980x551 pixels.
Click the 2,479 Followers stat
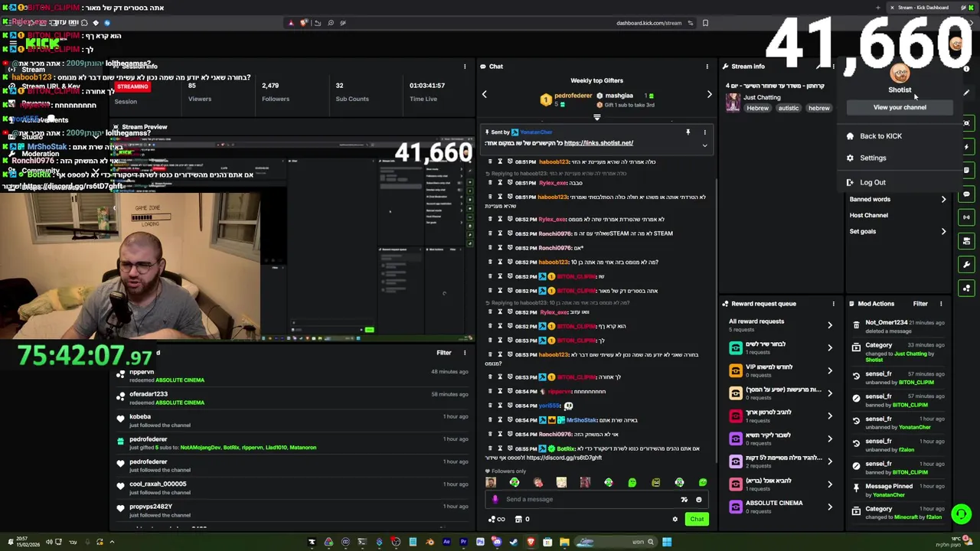(x=275, y=92)
